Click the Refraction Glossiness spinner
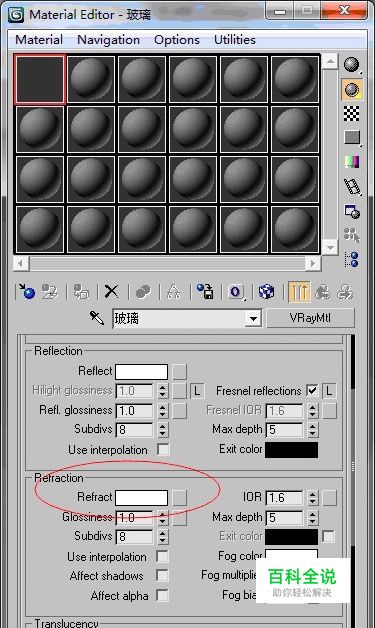Screen dimensions: 375x628 tap(162, 518)
